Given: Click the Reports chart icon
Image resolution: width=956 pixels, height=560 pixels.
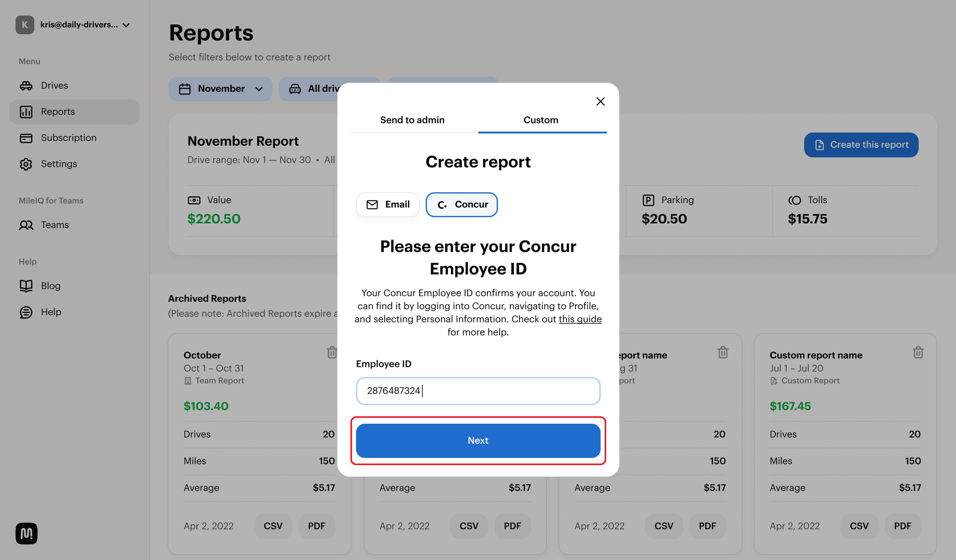Looking at the screenshot, I should tap(26, 112).
